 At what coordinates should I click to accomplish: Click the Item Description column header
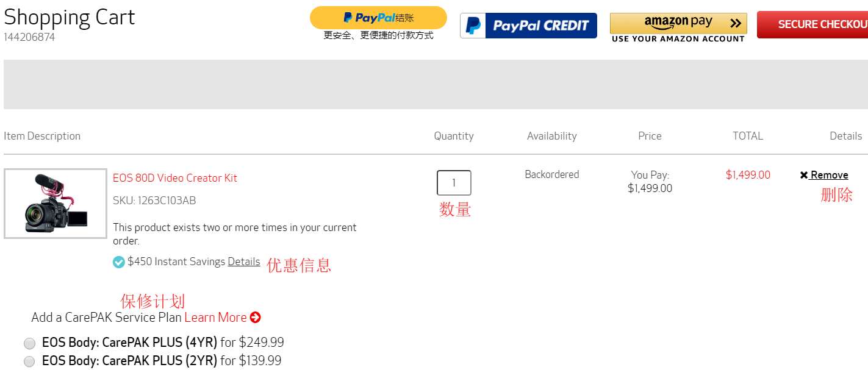coord(42,136)
